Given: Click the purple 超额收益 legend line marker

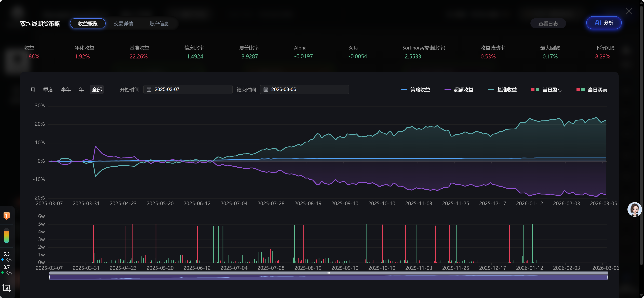Looking at the screenshot, I should pyautogui.click(x=448, y=90).
